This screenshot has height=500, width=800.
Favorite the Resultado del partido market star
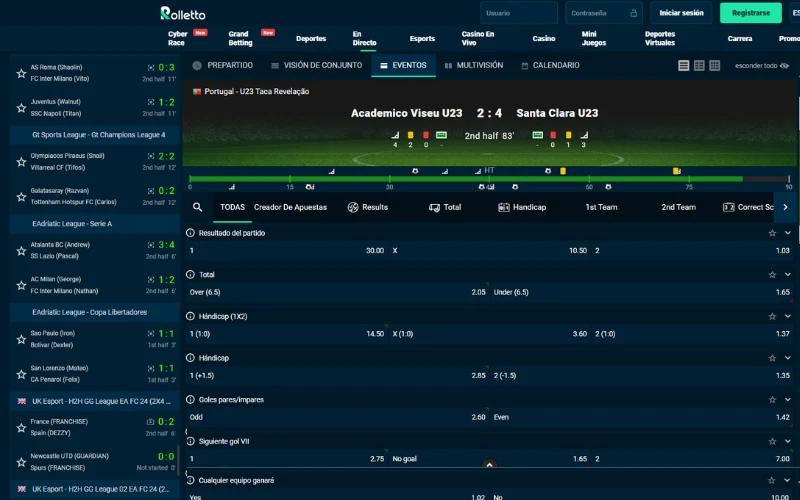point(772,233)
